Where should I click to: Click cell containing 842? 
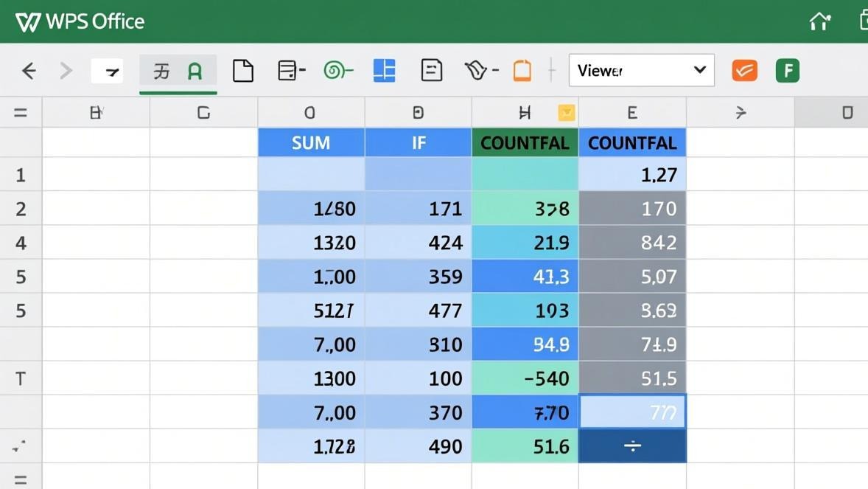tap(632, 243)
